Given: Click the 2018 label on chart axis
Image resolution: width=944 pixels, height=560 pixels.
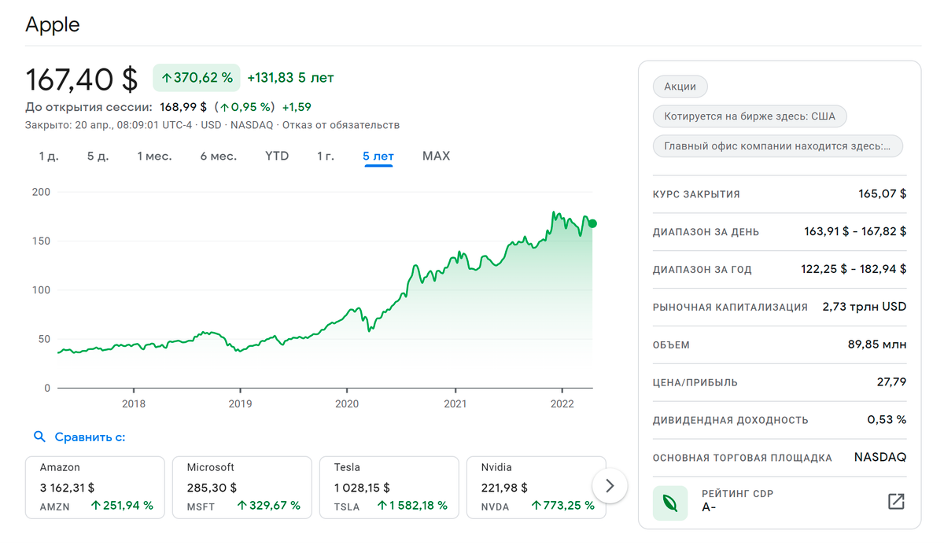Looking at the screenshot, I should [x=134, y=403].
